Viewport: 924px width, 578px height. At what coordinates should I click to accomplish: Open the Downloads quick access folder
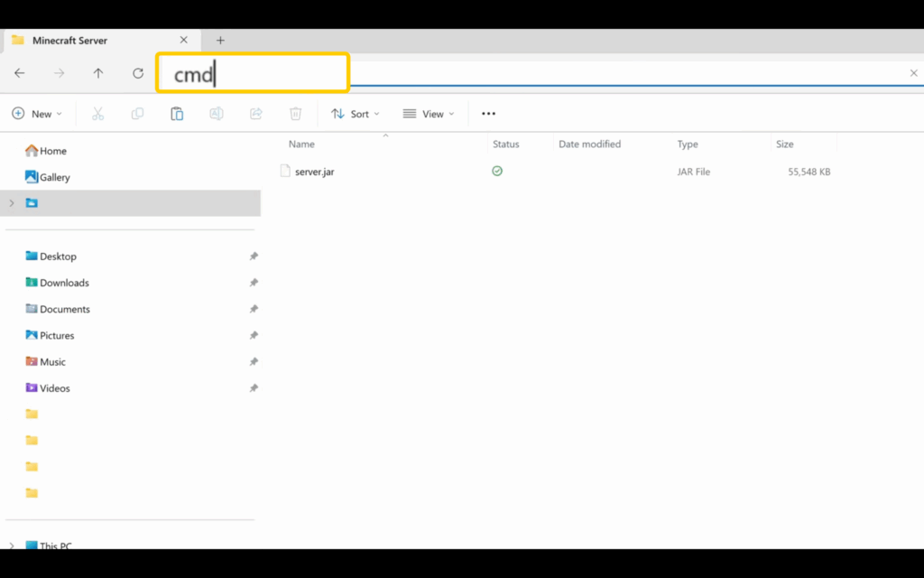[x=57, y=283]
